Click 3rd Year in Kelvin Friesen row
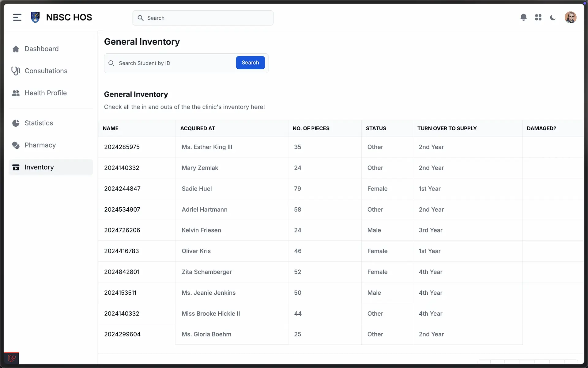Image resolution: width=588 pixels, height=368 pixels. [431, 230]
